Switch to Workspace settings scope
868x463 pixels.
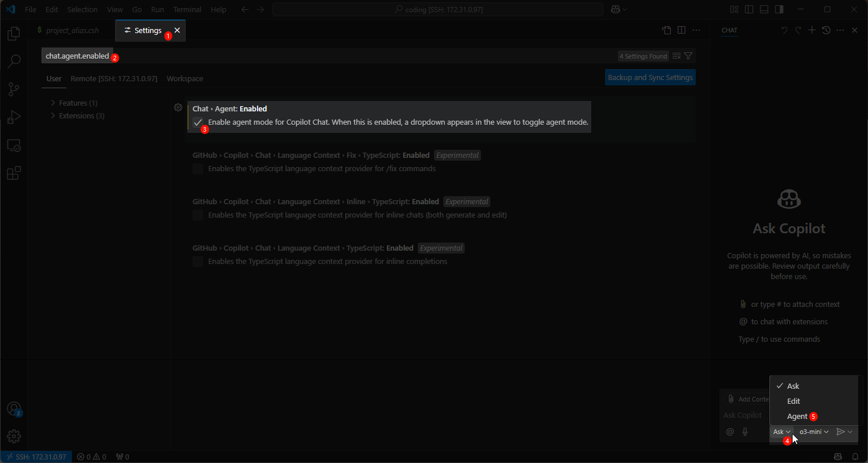[185, 78]
